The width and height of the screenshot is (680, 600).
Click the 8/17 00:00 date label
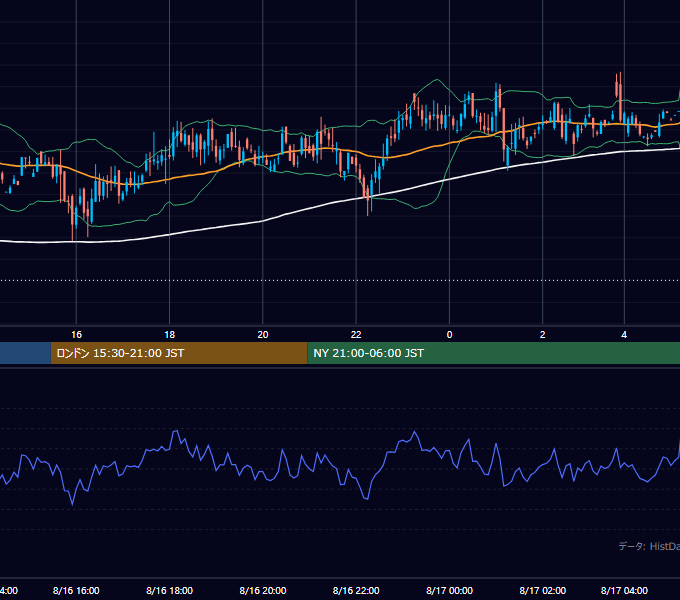[449, 591]
